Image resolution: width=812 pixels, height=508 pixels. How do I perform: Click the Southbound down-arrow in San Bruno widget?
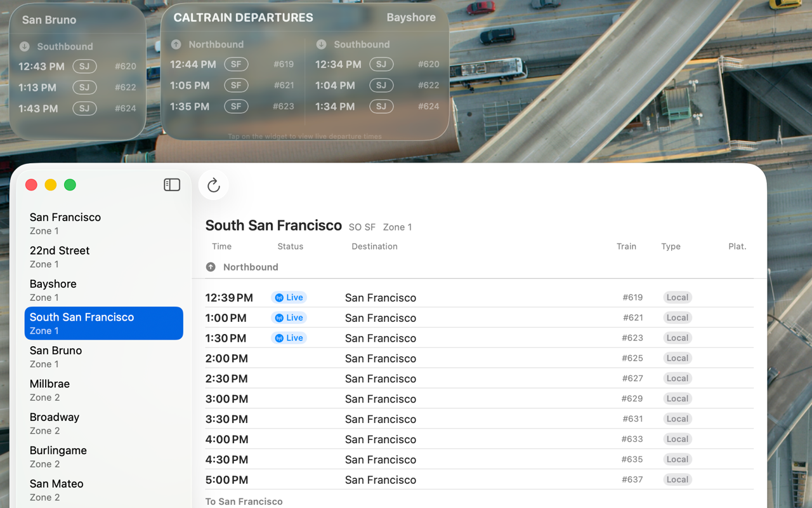click(x=24, y=46)
